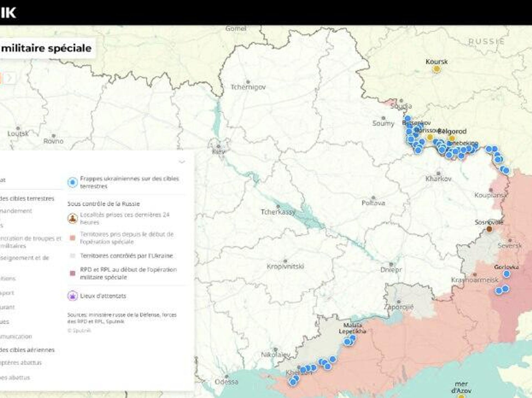Click the blue strike marker near Malaïa Lepetikha
This screenshot has width=532, height=398.
tap(347, 342)
